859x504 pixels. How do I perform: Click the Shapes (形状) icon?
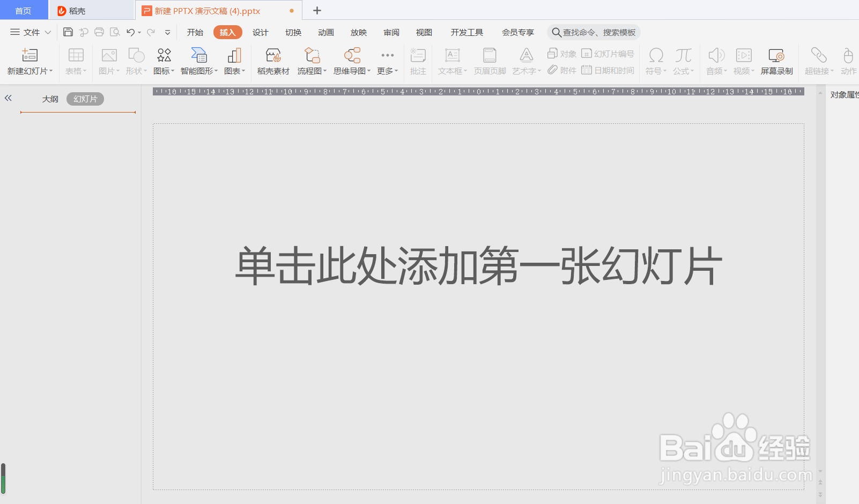pyautogui.click(x=137, y=55)
